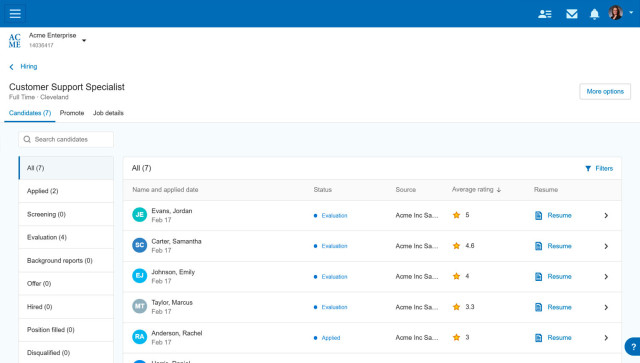Click the star rating for Carter, Samantha
This screenshot has width=640, height=363.
point(456,246)
